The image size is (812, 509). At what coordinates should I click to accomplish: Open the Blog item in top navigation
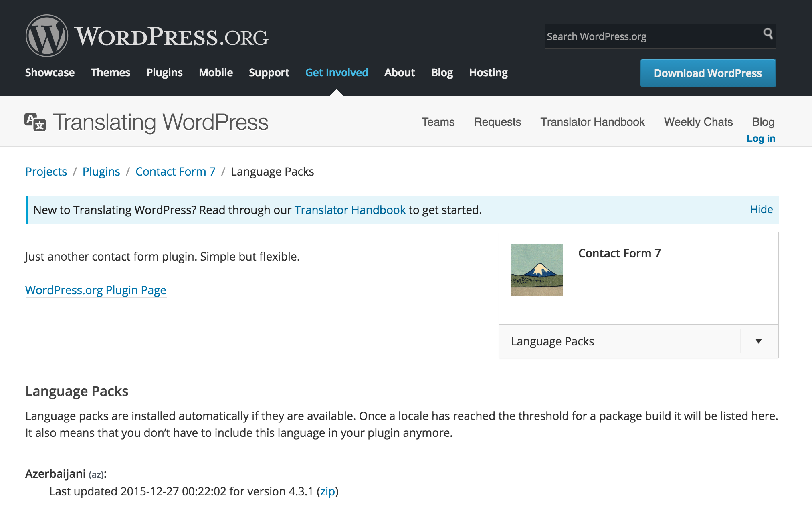point(442,73)
